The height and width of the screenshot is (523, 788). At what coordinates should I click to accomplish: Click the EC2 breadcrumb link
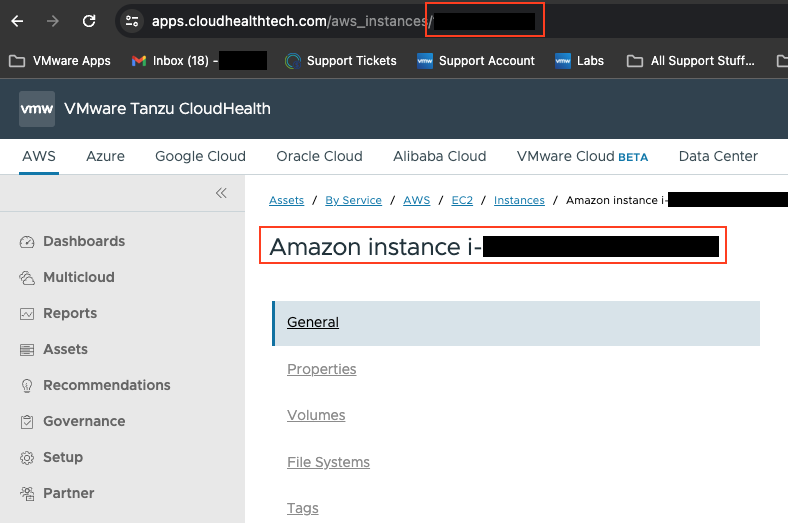[462, 200]
